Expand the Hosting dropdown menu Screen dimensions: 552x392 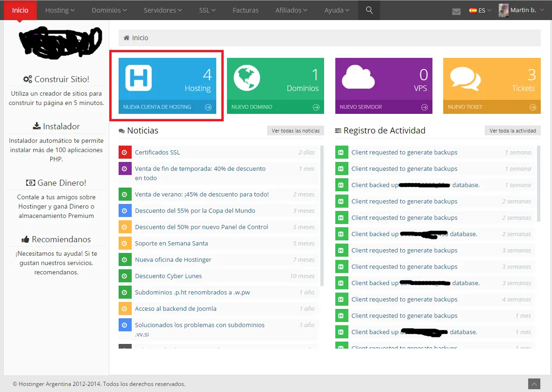point(60,10)
